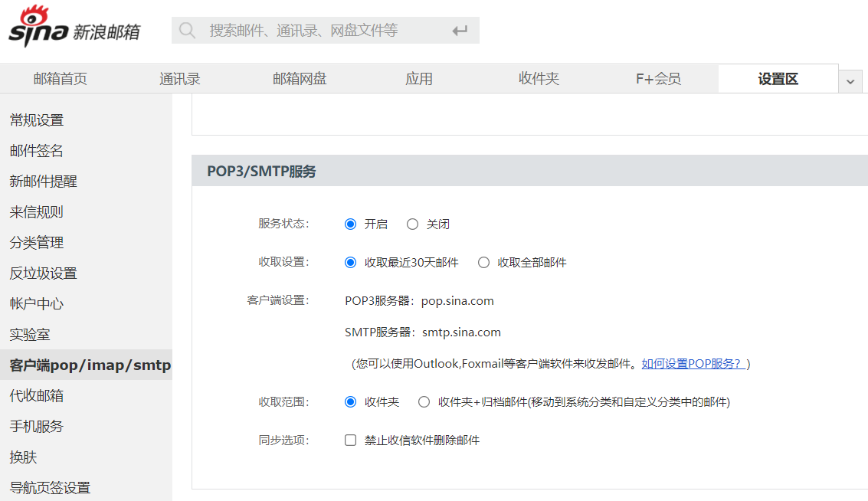Image resolution: width=868 pixels, height=501 pixels.
Task: Open 分类管理 in sidebar
Action: 37,243
